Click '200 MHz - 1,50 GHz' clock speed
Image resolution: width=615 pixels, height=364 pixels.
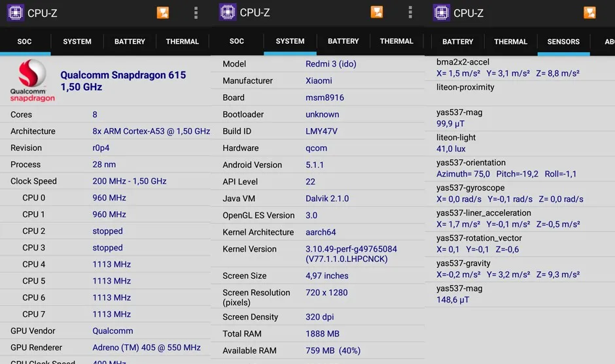[x=130, y=181]
